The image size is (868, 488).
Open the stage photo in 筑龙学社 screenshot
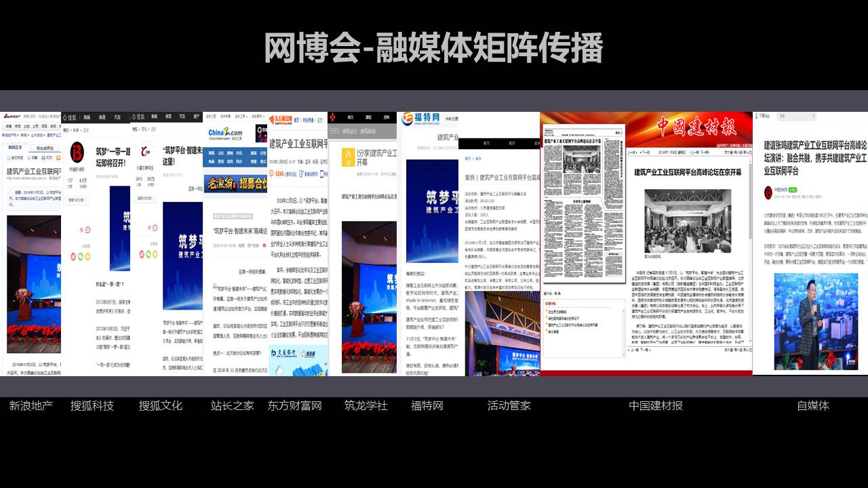pos(369,297)
